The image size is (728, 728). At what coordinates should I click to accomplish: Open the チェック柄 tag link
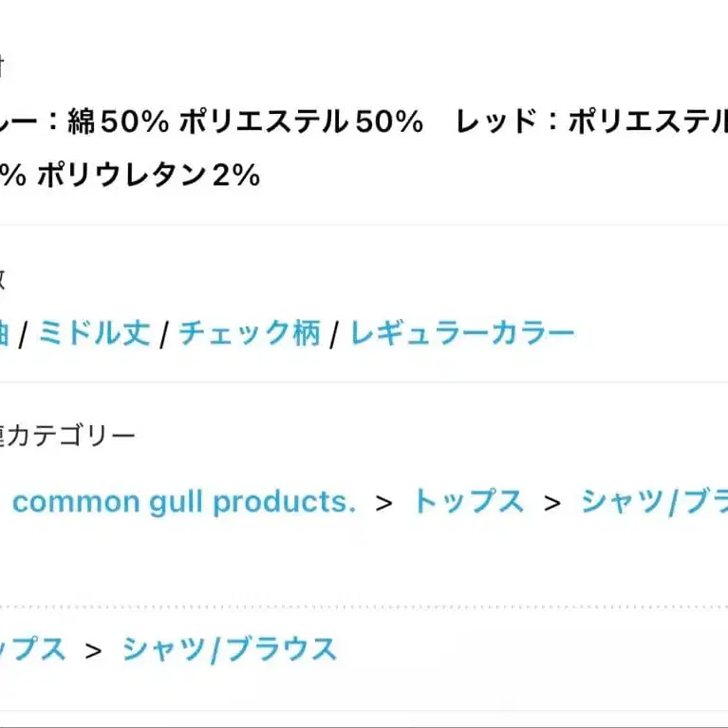[250, 333]
